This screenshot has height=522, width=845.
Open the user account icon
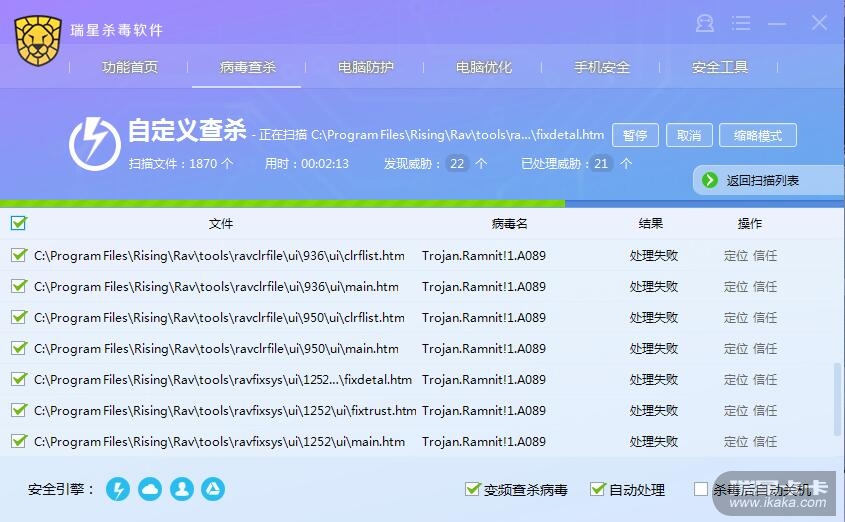tap(705, 23)
